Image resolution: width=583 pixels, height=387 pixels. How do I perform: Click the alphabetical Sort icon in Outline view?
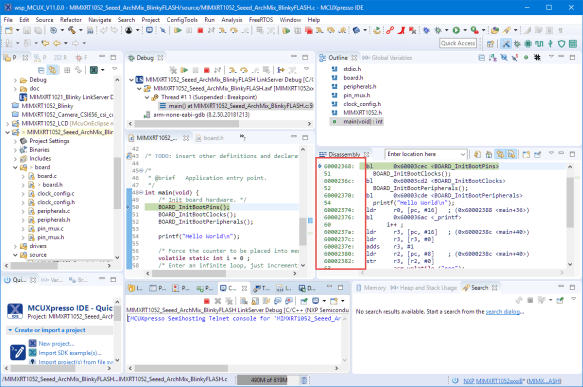pos(493,58)
